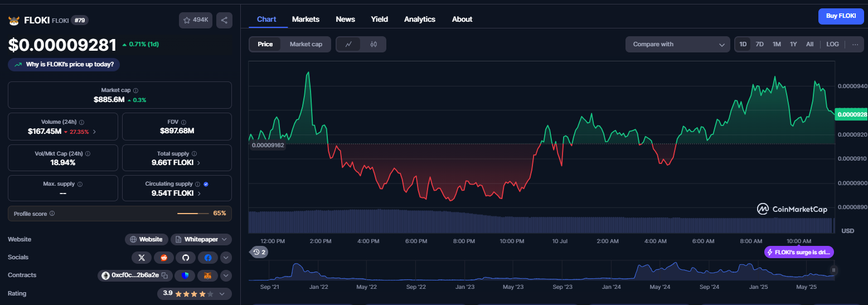This screenshot has height=305, width=868.
Task: Click the share icon beside watchlist
Action: (x=224, y=20)
